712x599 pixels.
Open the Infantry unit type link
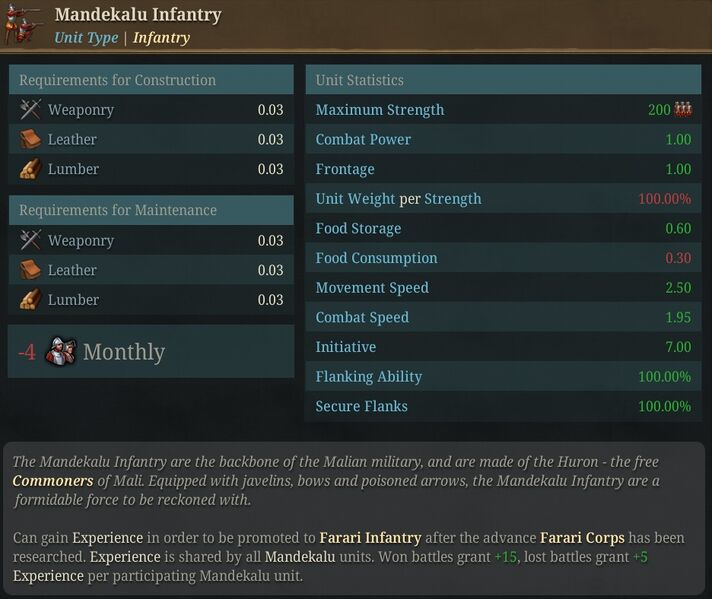coord(161,37)
